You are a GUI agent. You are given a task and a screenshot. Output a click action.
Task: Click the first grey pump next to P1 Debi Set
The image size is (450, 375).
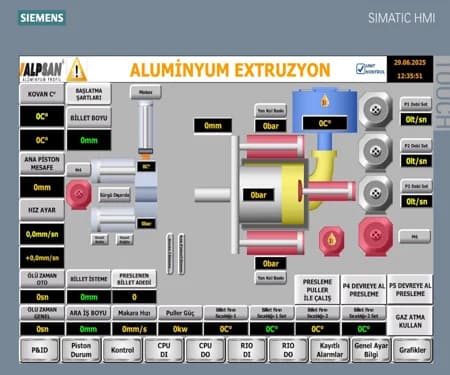(x=376, y=110)
